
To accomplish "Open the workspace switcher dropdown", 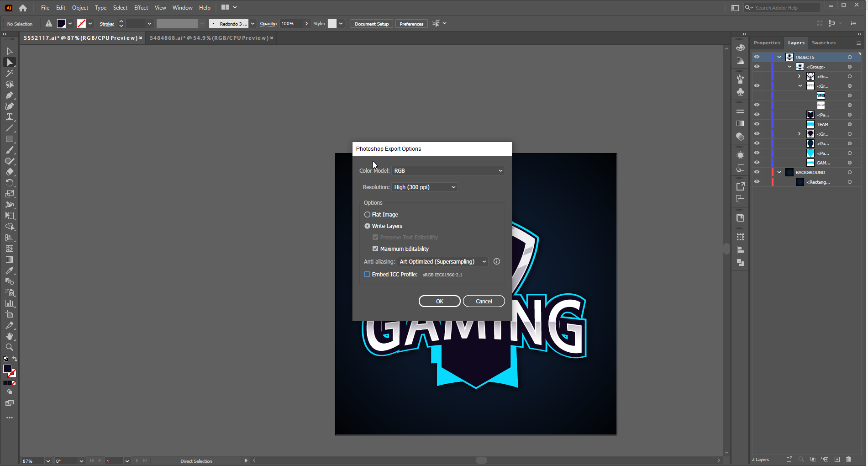I will (229, 7).
